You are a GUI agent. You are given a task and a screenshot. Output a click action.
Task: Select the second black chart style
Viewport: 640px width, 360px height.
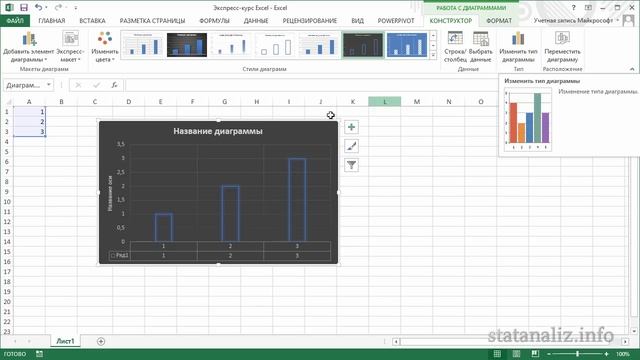pos(187,45)
